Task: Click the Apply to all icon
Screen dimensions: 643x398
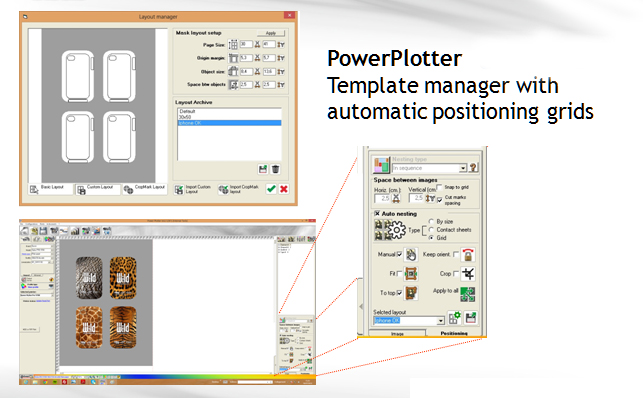Action: [x=467, y=294]
